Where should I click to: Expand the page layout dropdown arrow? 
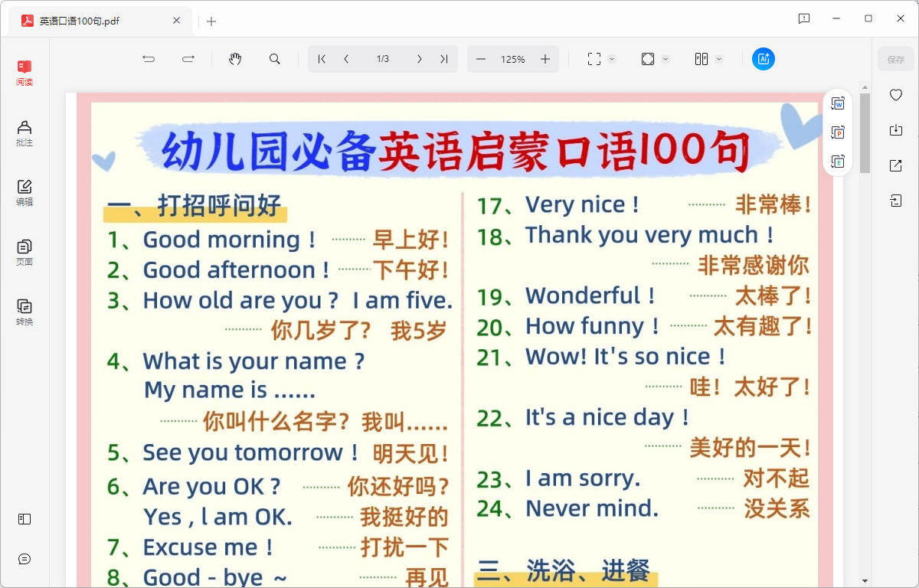click(719, 59)
